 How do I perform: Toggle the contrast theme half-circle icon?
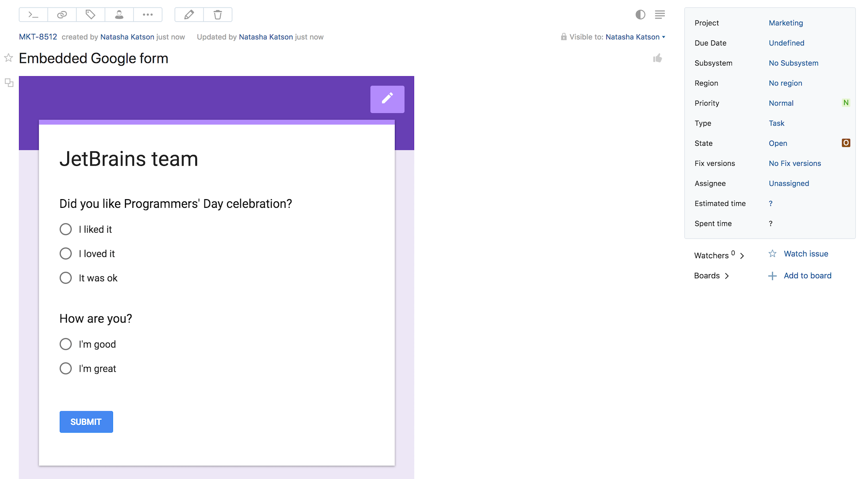(640, 15)
